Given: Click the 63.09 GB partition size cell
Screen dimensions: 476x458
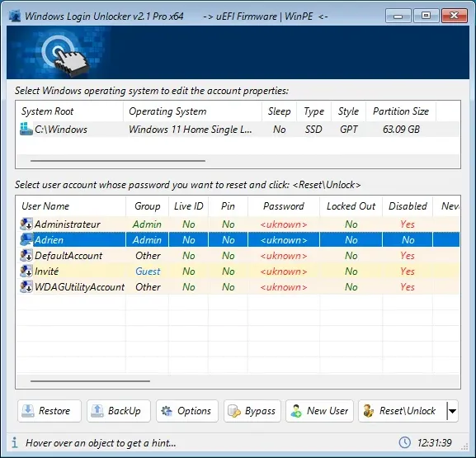Looking at the screenshot, I should (x=401, y=130).
